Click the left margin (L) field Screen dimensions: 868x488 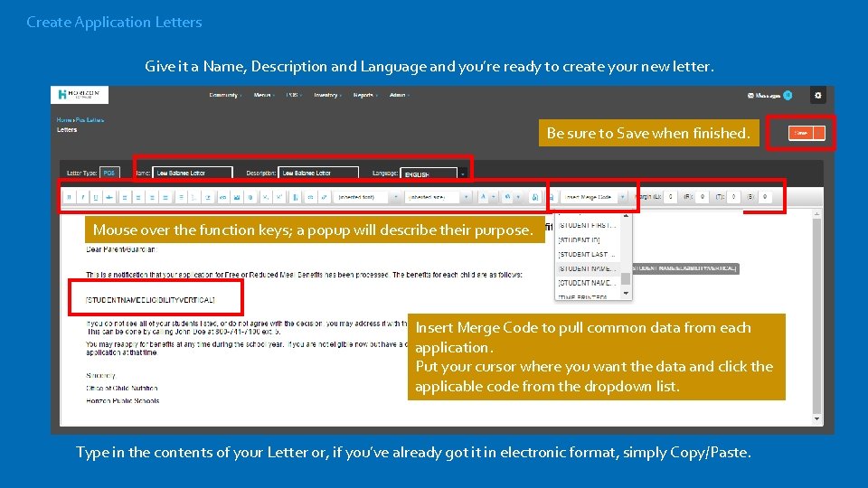tap(670, 197)
